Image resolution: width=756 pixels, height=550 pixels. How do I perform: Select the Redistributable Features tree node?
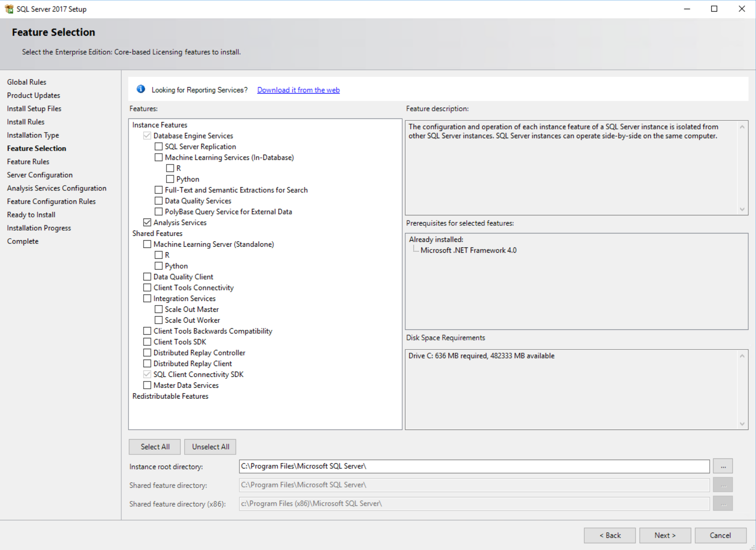pyautogui.click(x=170, y=396)
